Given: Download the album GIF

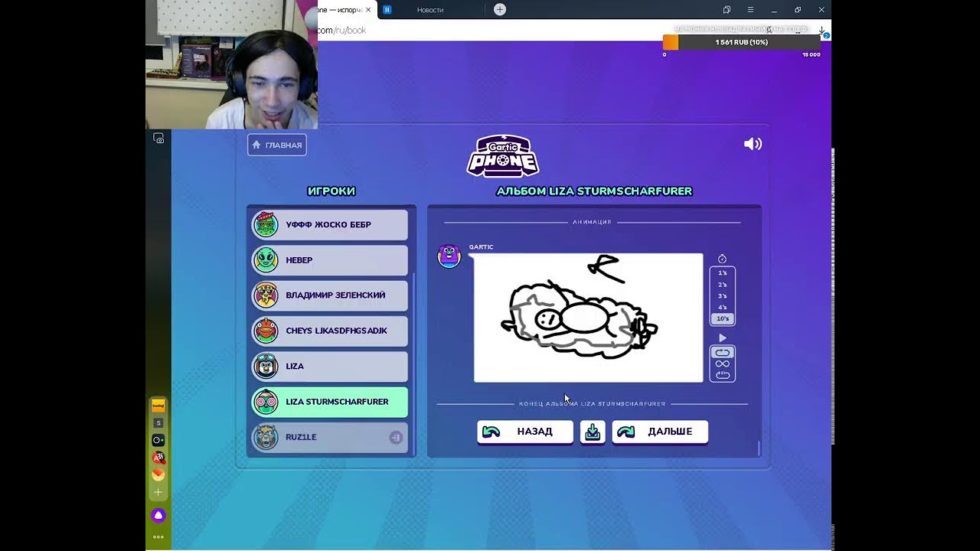Looking at the screenshot, I should (x=593, y=432).
